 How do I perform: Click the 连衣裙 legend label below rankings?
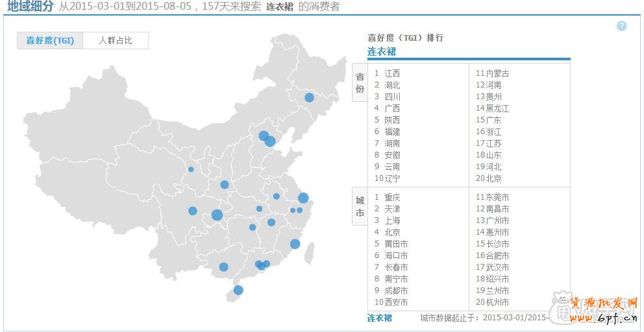[x=380, y=318]
